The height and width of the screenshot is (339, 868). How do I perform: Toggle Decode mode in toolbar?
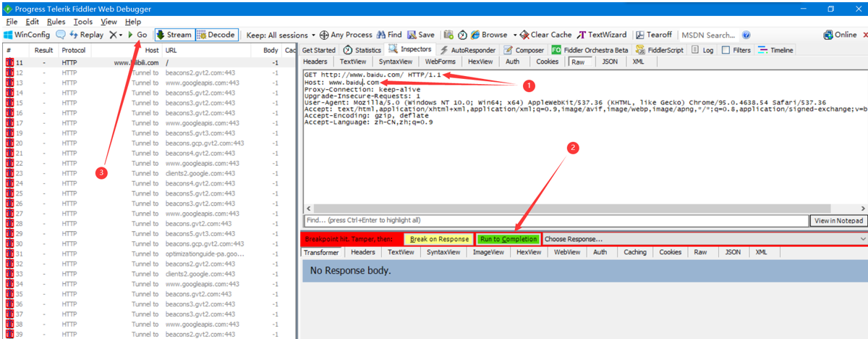[x=216, y=35]
